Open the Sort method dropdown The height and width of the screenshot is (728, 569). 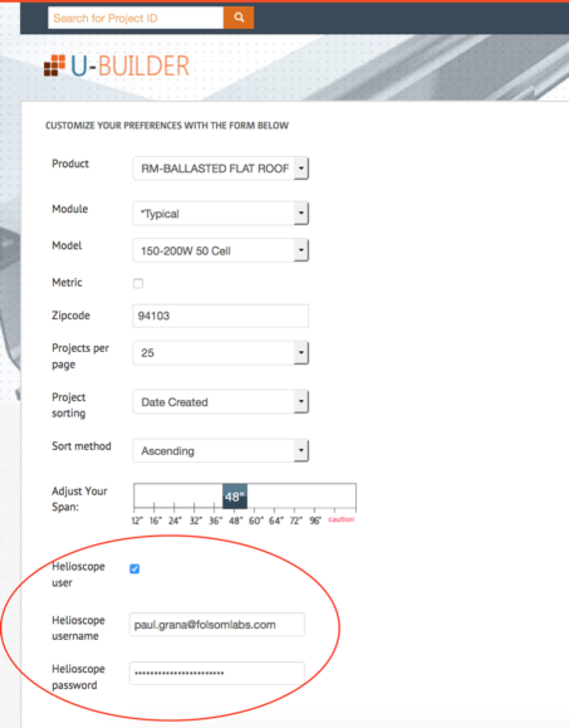tap(220, 451)
